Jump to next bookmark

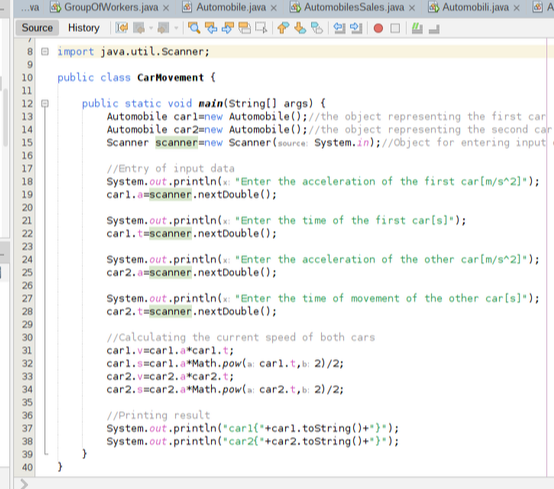tap(300, 28)
